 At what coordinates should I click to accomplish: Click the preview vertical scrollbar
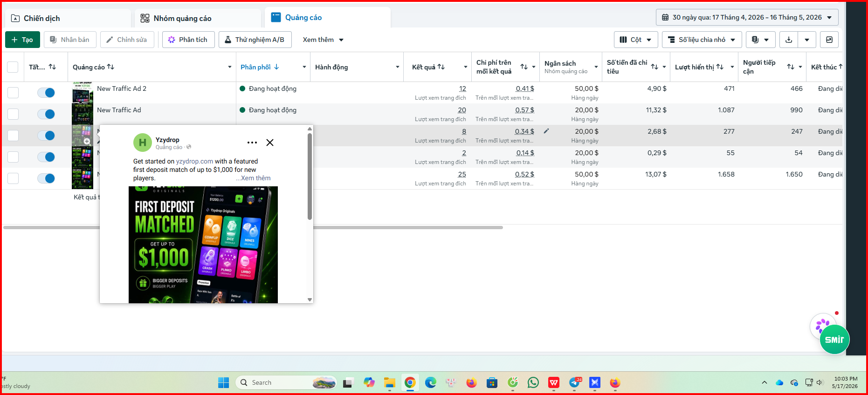click(x=310, y=177)
